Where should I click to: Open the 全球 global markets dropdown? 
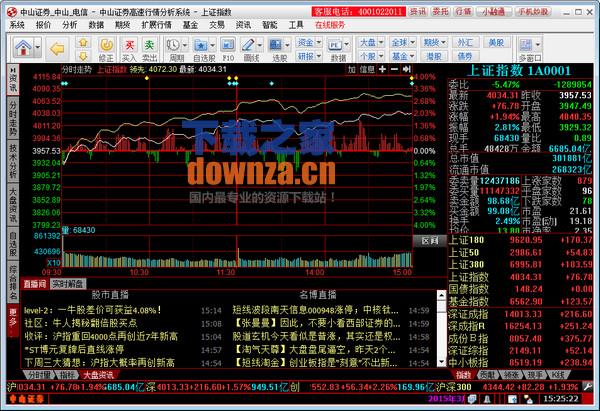[x=403, y=42]
